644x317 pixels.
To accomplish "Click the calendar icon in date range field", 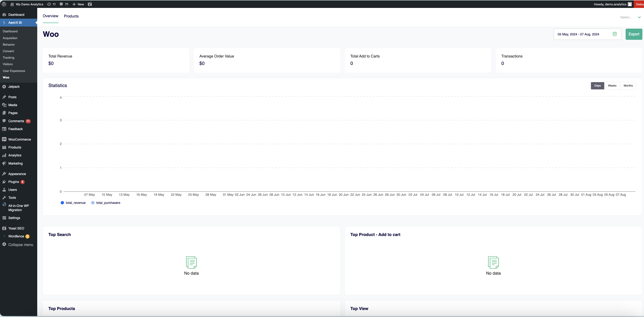I will [614, 34].
